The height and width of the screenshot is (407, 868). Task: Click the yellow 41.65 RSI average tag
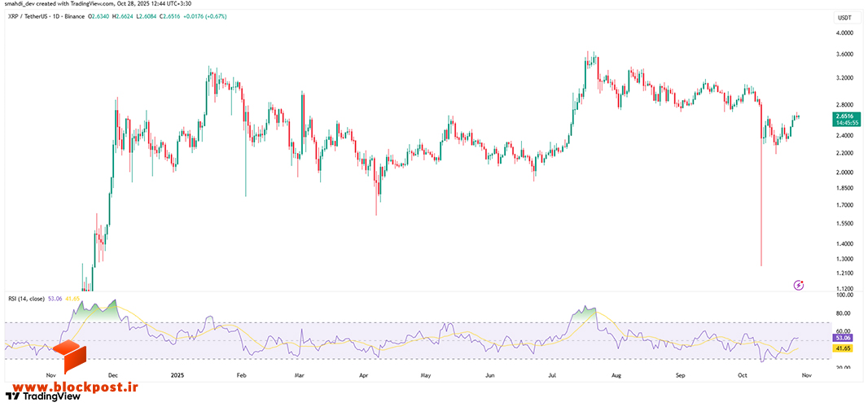click(844, 348)
